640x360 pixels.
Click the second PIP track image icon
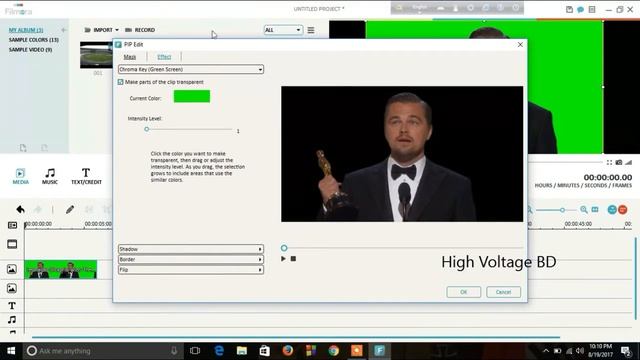point(12,289)
